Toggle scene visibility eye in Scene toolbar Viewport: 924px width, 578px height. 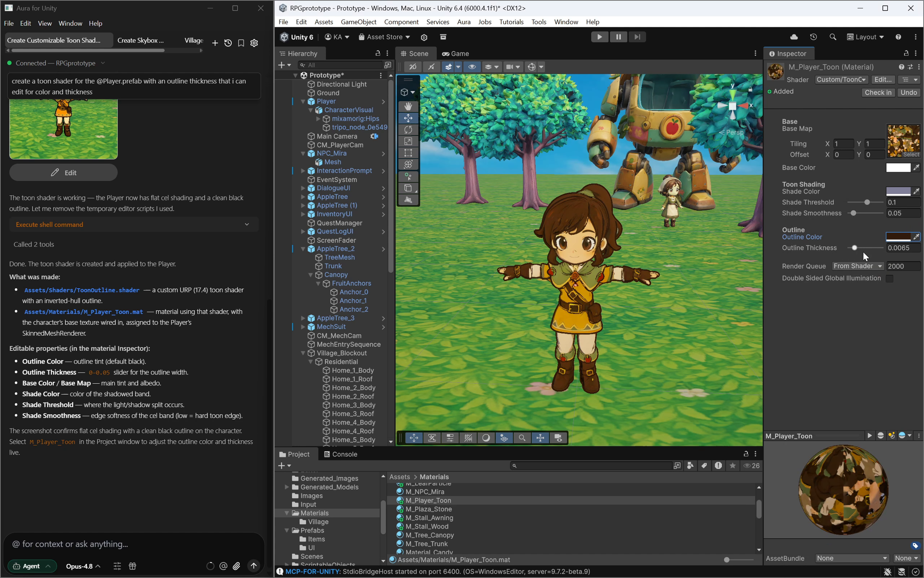click(x=472, y=67)
